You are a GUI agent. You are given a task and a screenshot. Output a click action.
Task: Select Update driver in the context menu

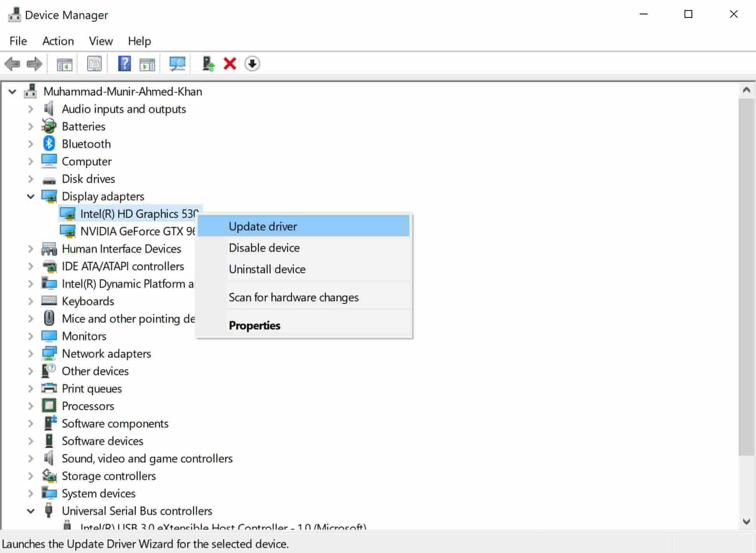pyautogui.click(x=263, y=226)
